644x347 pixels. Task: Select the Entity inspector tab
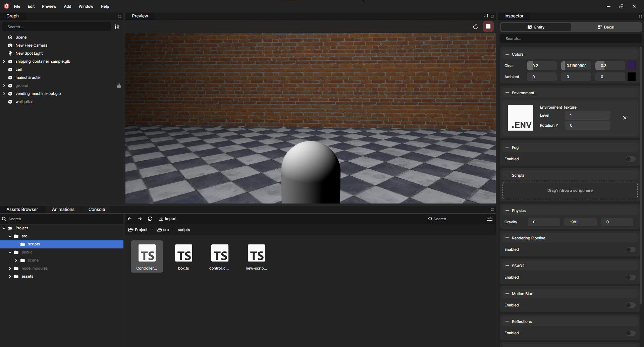pyautogui.click(x=536, y=27)
